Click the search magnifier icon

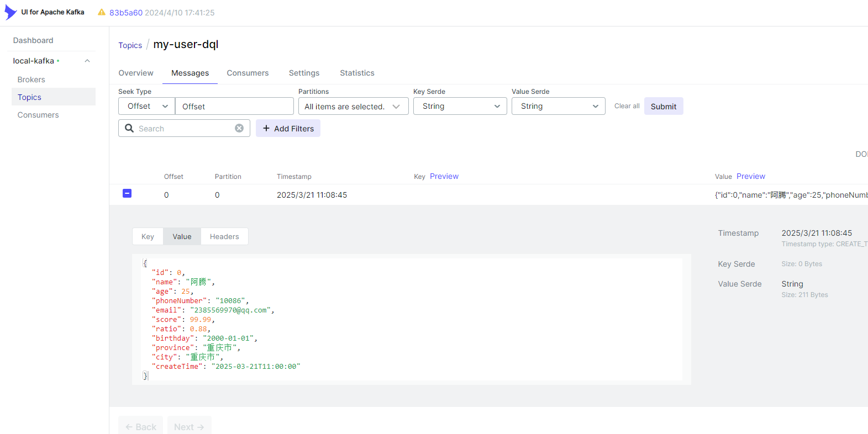(x=129, y=128)
